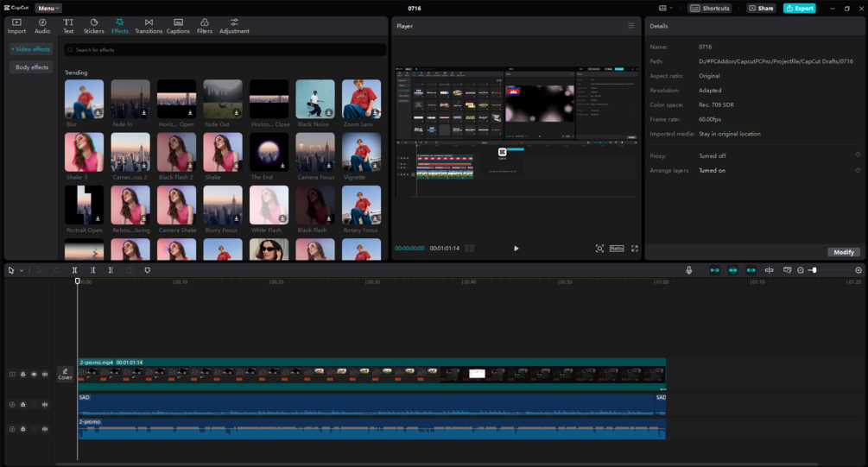Open the Filters tab
The height and width of the screenshot is (467, 868).
205,26
